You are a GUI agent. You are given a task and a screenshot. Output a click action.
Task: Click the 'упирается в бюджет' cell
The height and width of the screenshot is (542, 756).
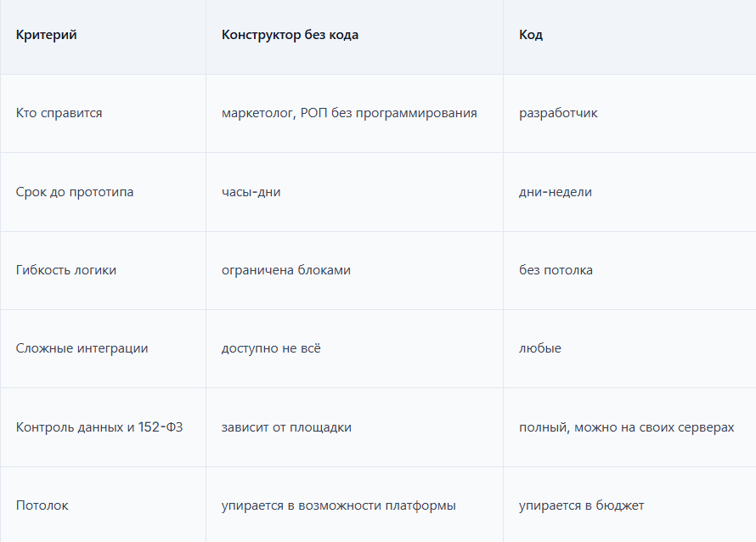582,505
